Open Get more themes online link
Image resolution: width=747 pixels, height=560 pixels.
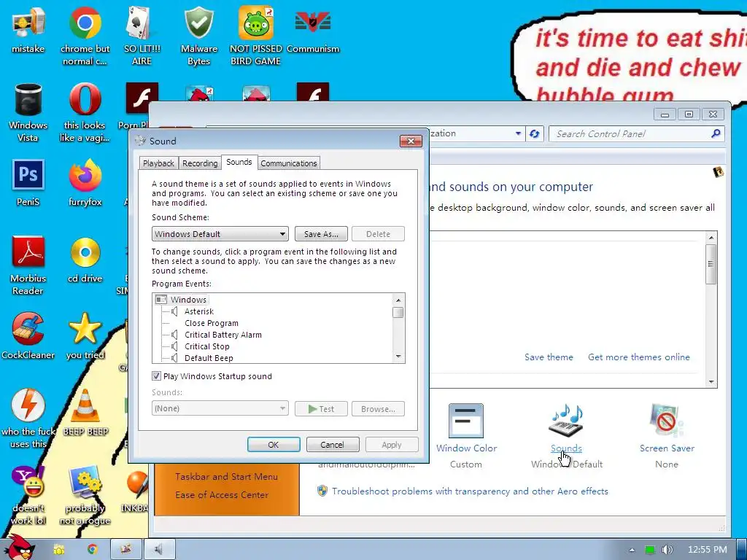click(639, 357)
